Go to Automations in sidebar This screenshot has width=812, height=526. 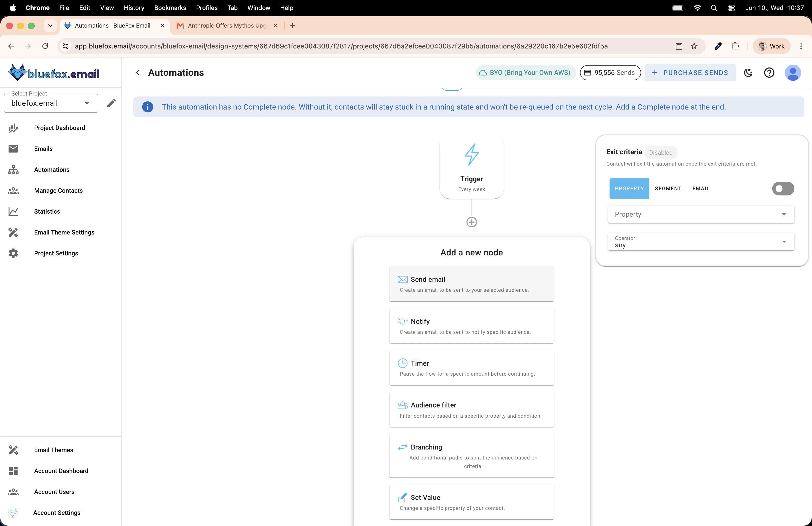coord(52,170)
